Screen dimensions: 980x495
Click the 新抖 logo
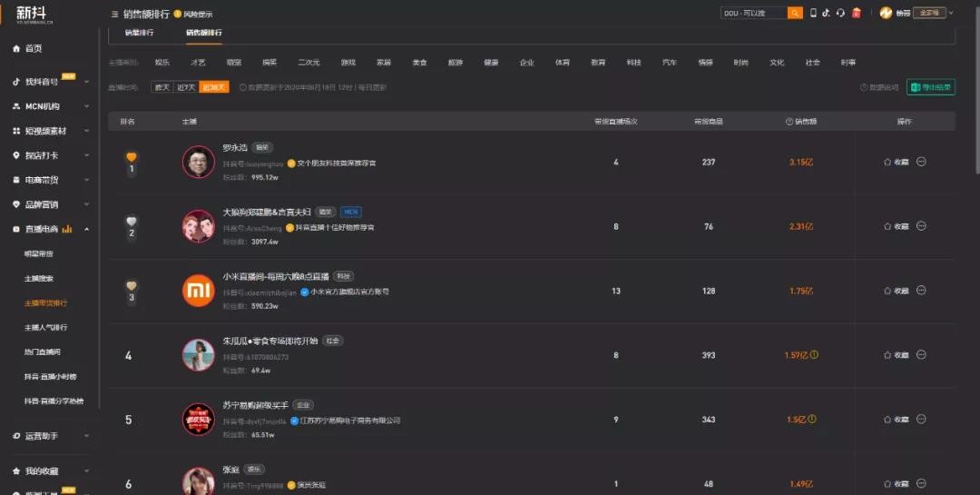(34, 14)
